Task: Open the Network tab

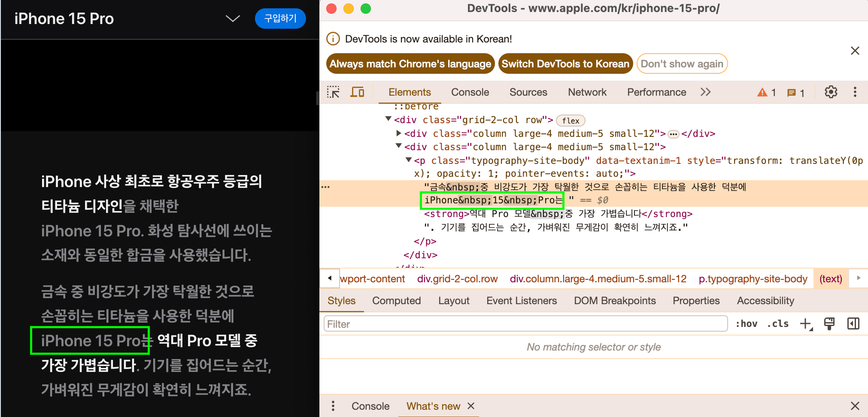Action: (587, 92)
